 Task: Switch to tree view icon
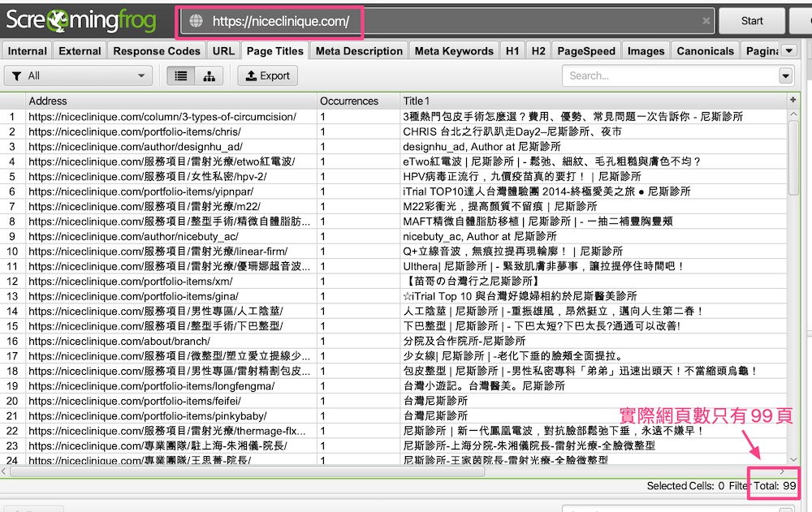point(209,76)
